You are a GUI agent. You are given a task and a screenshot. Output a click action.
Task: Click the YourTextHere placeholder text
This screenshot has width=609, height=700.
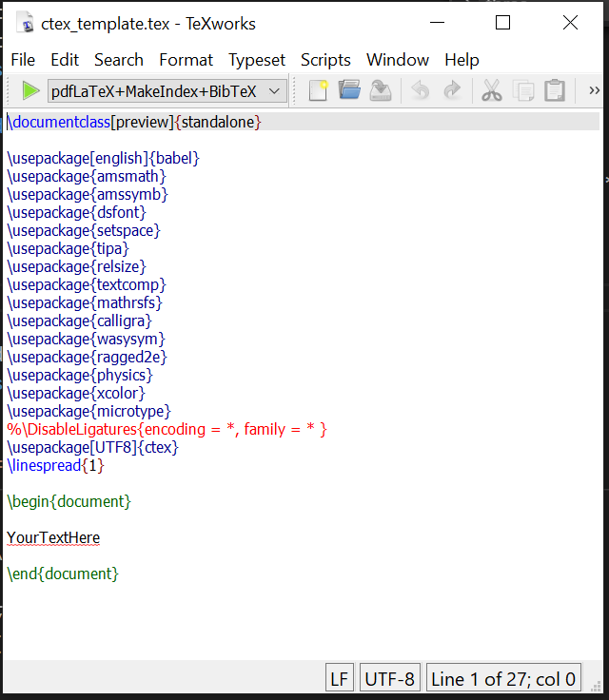coord(53,538)
